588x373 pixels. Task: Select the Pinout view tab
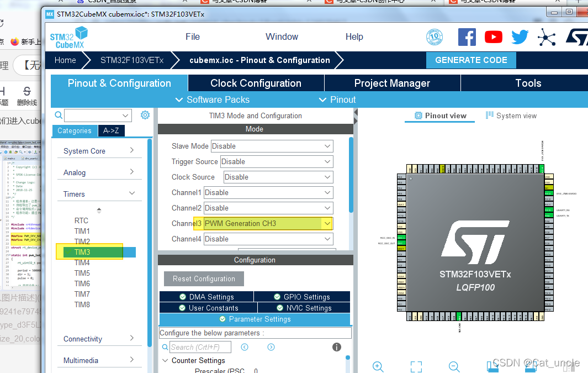440,115
